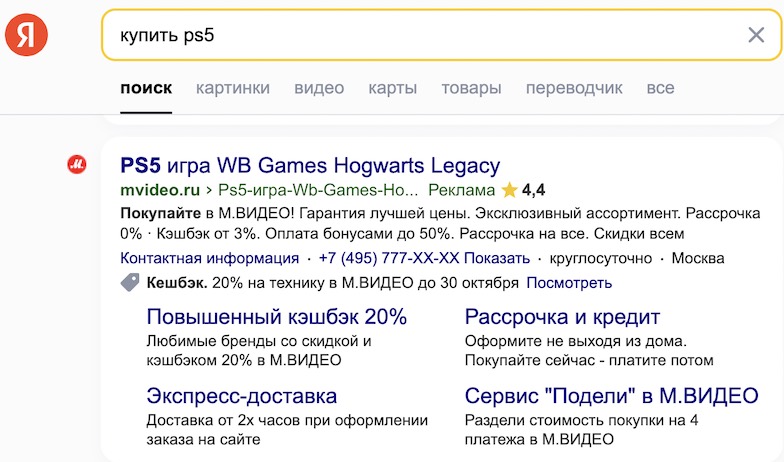Click the 4,4 rating value
Image resolution: width=784 pixels, height=462 pixels.
pos(534,190)
